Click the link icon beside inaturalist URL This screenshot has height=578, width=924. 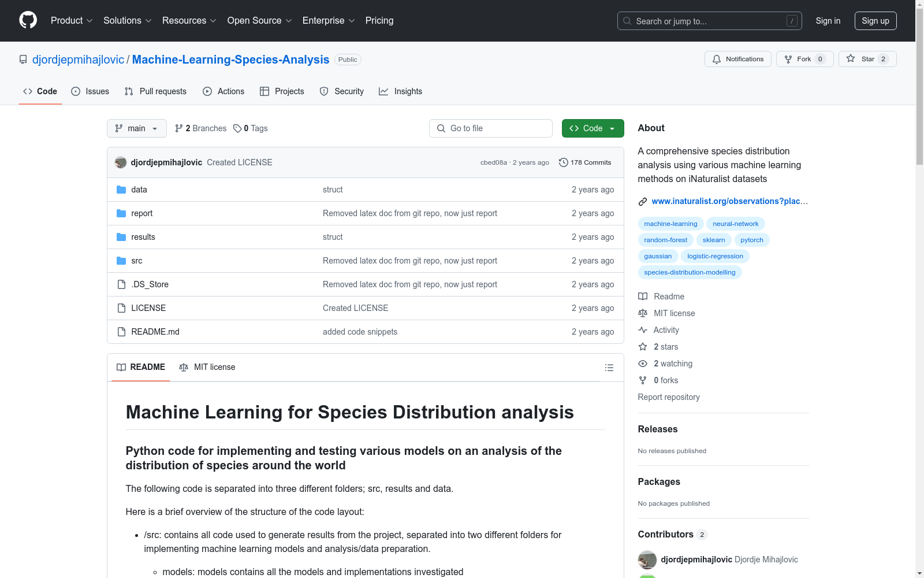[x=643, y=202]
